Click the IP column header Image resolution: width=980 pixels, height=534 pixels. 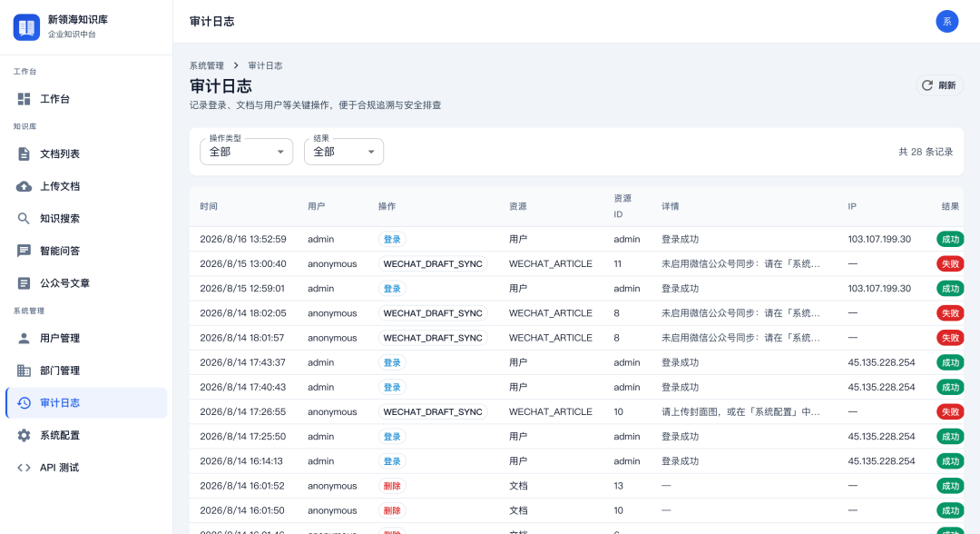coord(852,206)
